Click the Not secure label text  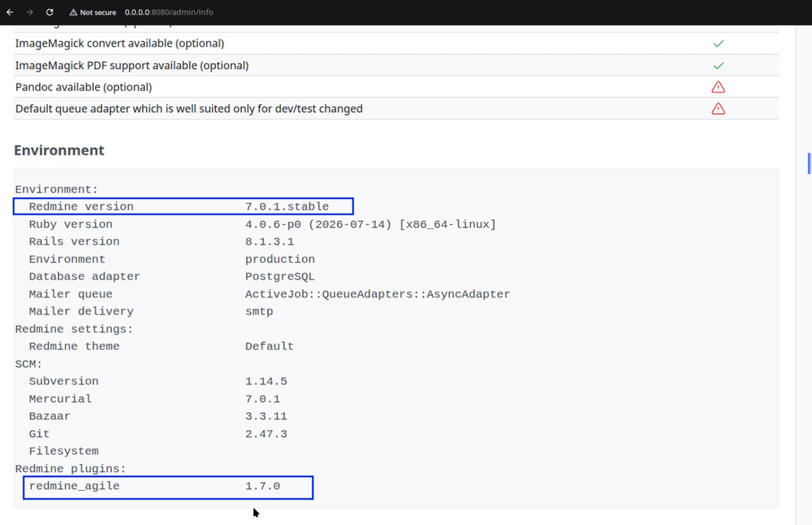(98, 12)
